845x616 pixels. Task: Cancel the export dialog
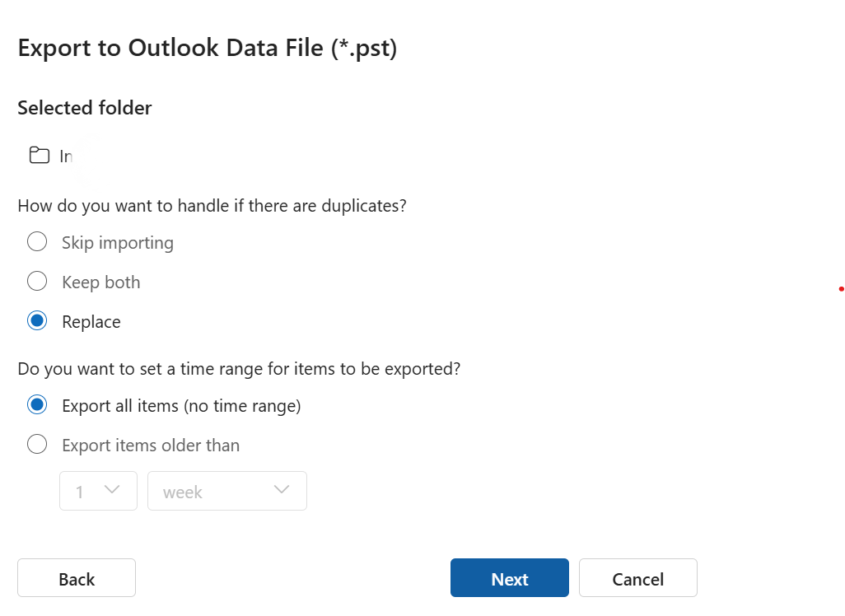tap(637, 578)
